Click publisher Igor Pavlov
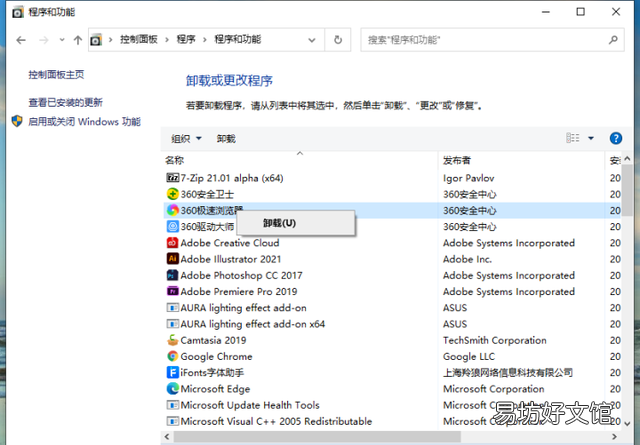Image resolution: width=640 pixels, height=445 pixels. coord(469,178)
